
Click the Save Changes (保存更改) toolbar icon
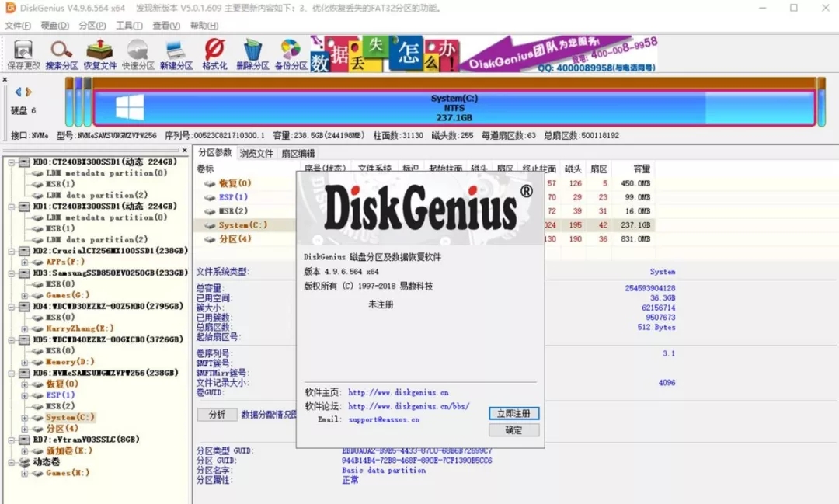click(23, 54)
